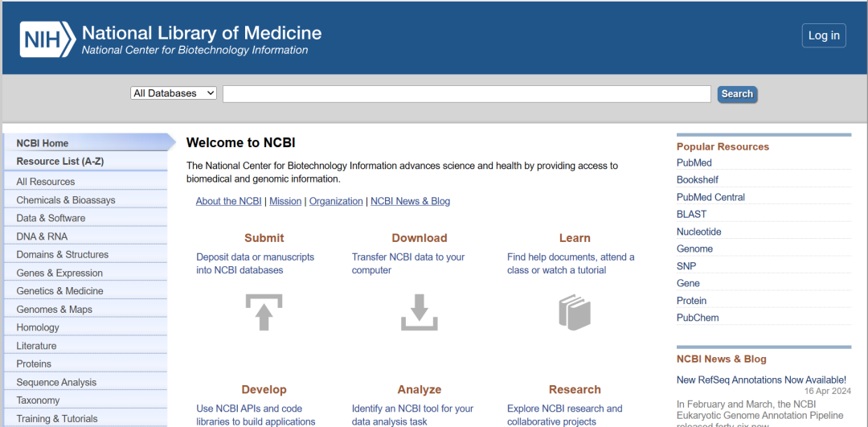This screenshot has height=427, width=868.
Task: Open Gene in Popular Resources
Action: click(x=688, y=283)
